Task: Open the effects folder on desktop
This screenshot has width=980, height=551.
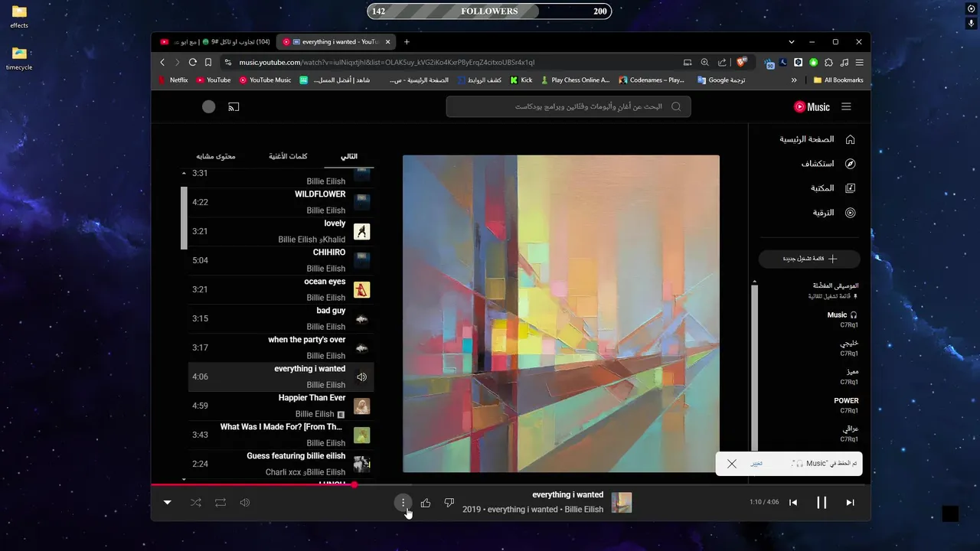Action: (x=19, y=16)
